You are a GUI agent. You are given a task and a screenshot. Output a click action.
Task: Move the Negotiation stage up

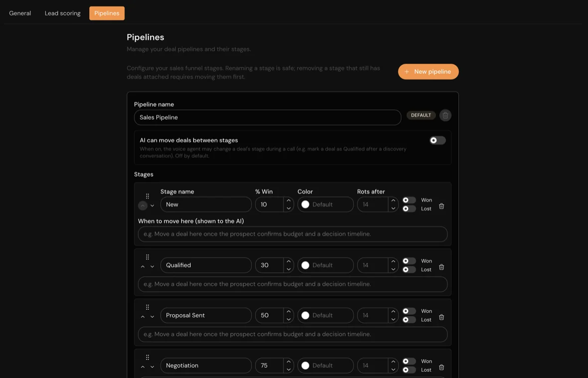coord(143,367)
